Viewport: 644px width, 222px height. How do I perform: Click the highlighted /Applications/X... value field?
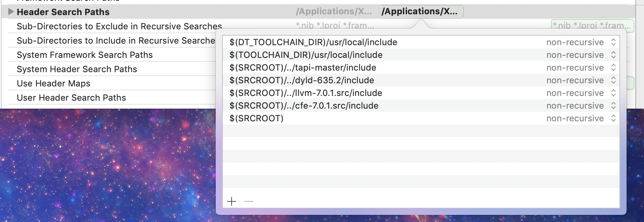422,11
